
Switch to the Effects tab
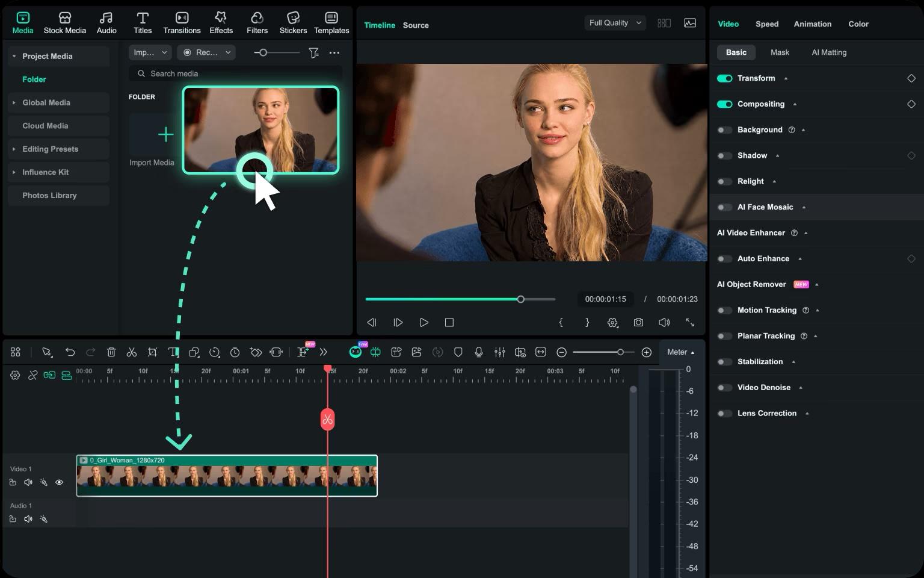(221, 23)
